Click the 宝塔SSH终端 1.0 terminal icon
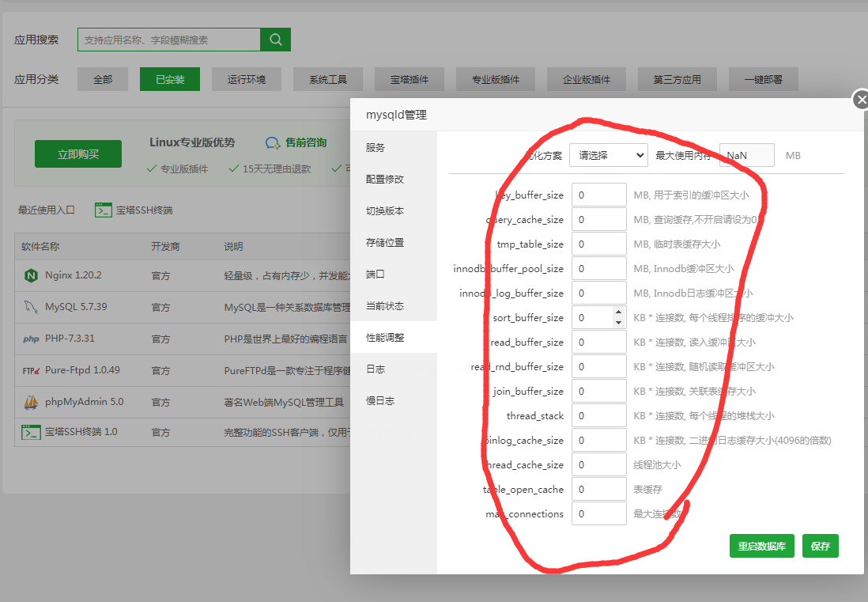The height and width of the screenshot is (602, 868). [x=31, y=432]
